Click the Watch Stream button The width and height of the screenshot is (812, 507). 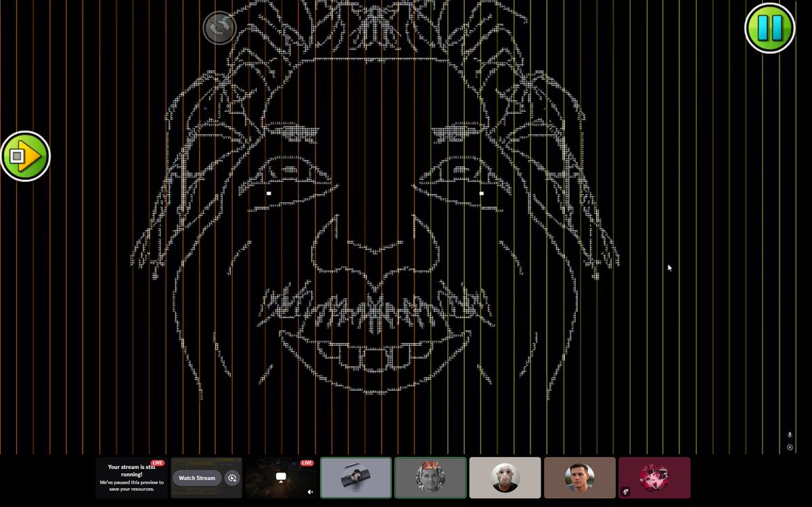tap(197, 478)
